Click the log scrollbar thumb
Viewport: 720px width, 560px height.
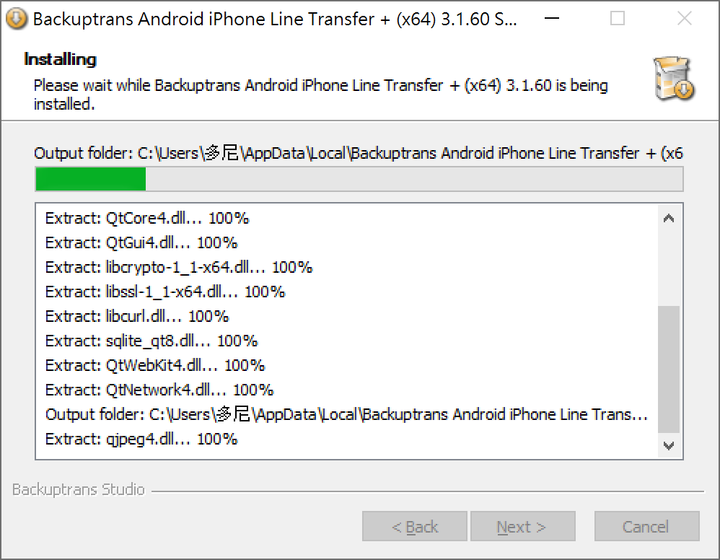tap(669, 369)
